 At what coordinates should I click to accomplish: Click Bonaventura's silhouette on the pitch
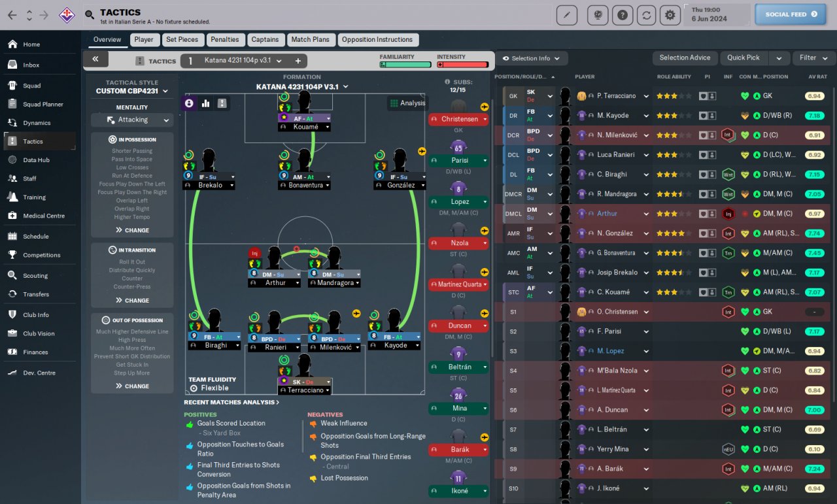point(304,161)
